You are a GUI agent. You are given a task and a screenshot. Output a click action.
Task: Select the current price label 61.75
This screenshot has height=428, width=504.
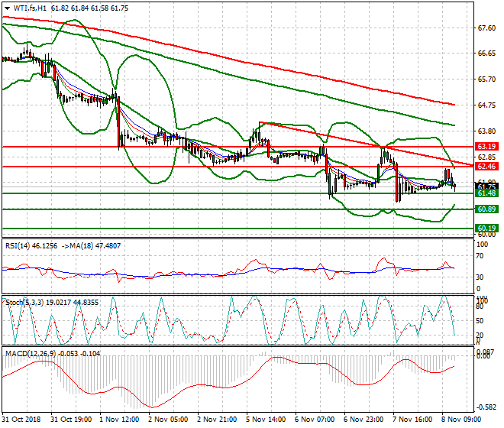(486, 186)
